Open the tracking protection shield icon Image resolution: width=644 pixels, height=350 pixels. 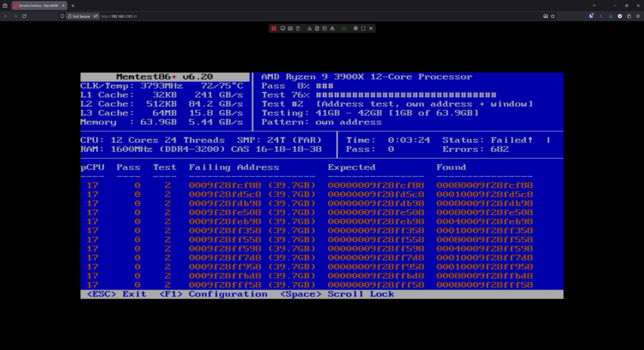[62, 16]
